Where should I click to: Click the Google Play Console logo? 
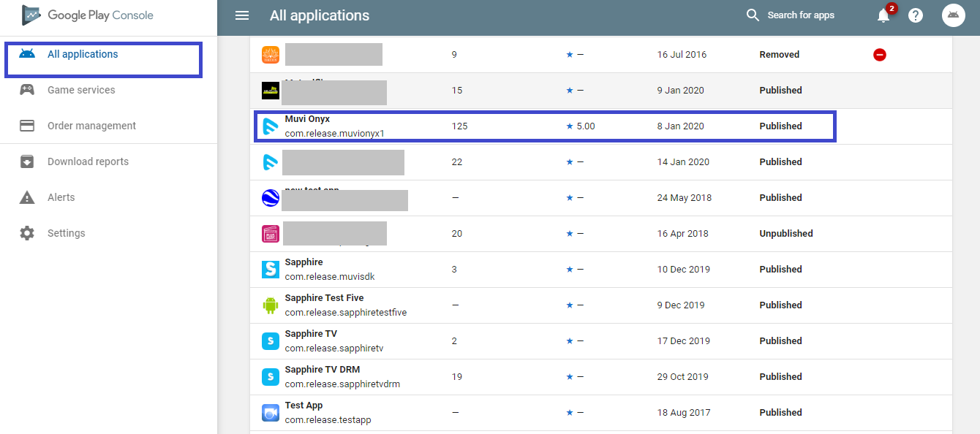pos(88,15)
